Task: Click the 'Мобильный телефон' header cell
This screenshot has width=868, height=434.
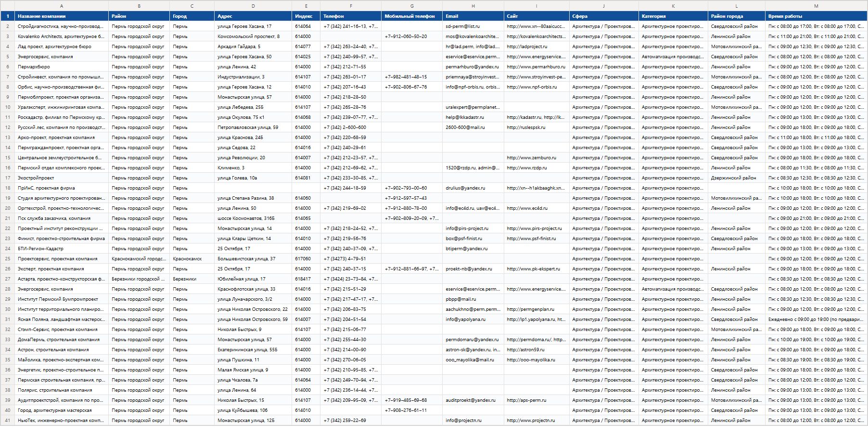Action: [x=412, y=16]
